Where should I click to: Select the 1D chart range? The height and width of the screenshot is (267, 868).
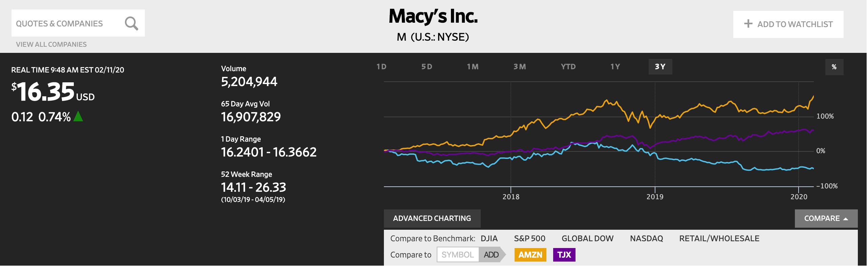(382, 67)
